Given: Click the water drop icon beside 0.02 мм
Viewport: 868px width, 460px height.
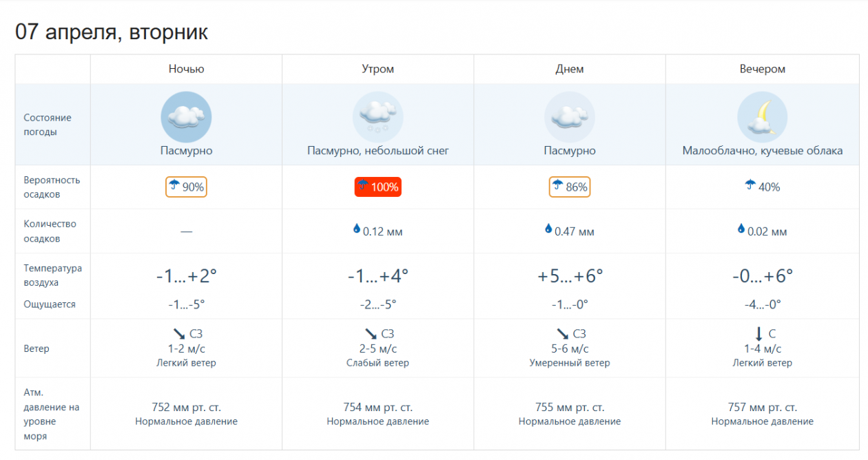Looking at the screenshot, I should (x=741, y=229).
